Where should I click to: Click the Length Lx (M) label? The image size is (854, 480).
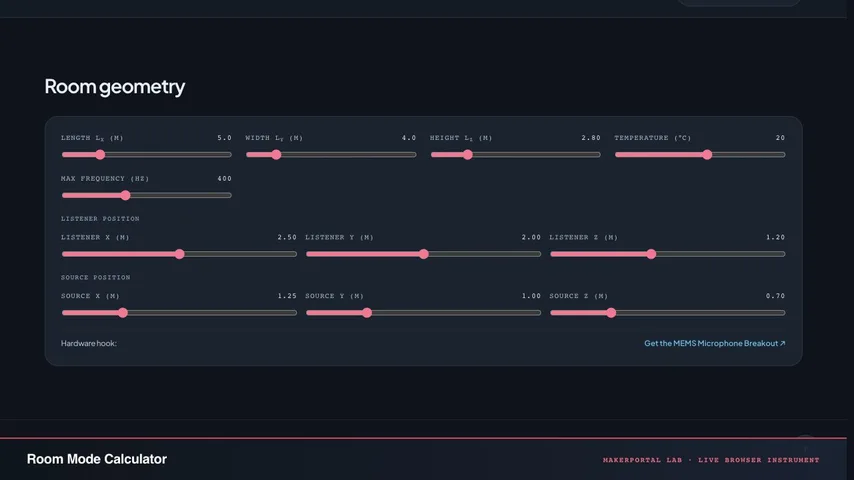[x=92, y=138]
